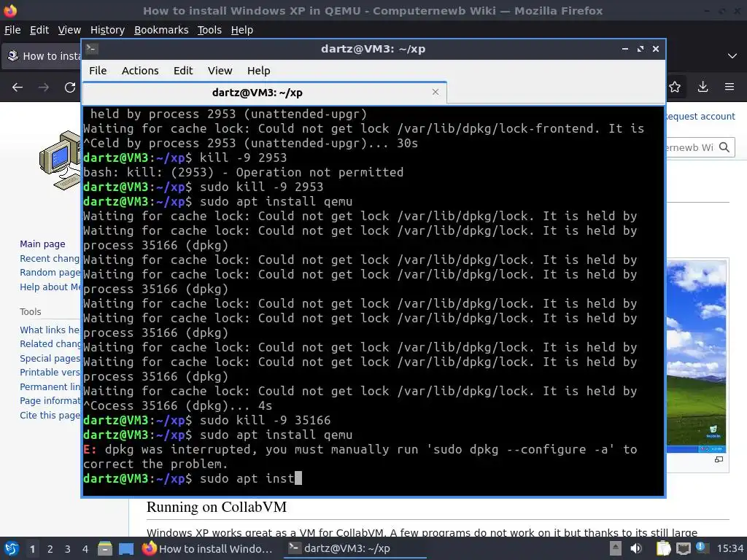Click the clock showing 15:34
This screenshot has height=560, width=747.
729,548
